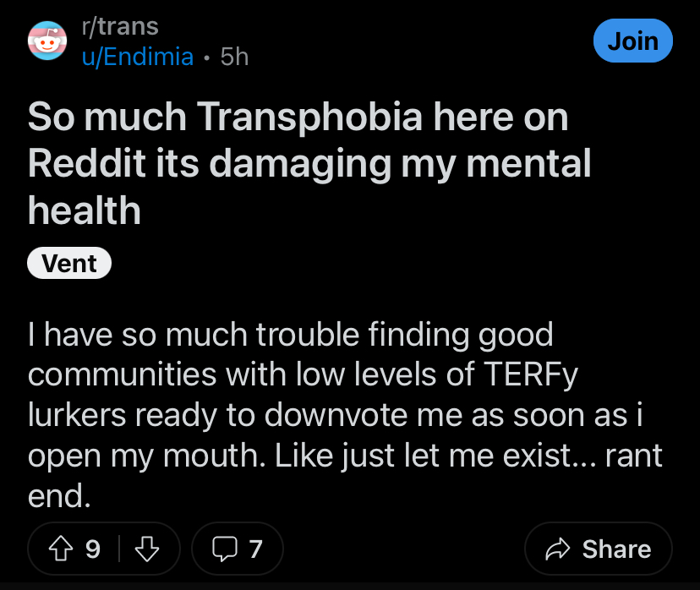
Task: Filter posts by the Vent flair
Action: [69, 263]
